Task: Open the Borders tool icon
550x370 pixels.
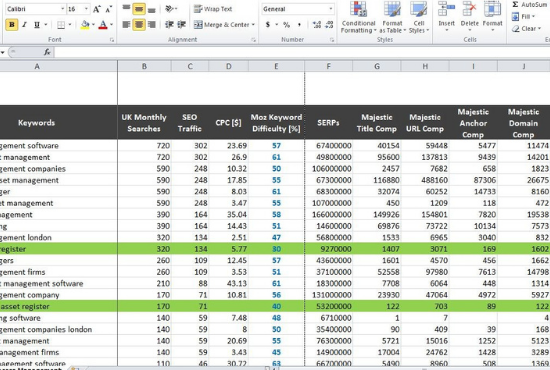Action: [x=61, y=25]
